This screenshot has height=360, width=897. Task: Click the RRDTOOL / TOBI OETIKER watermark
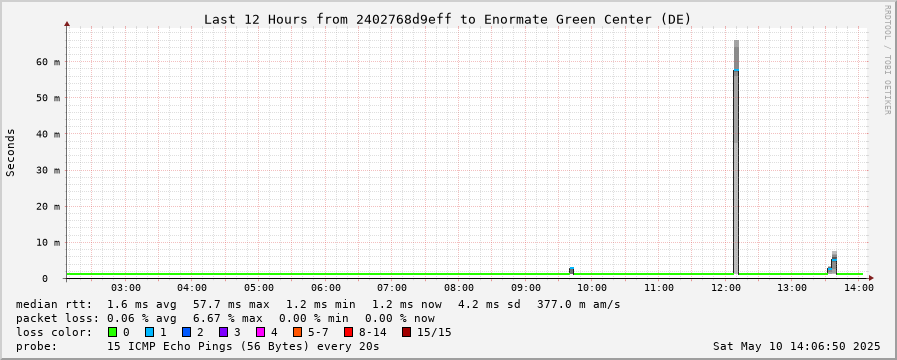click(x=887, y=59)
